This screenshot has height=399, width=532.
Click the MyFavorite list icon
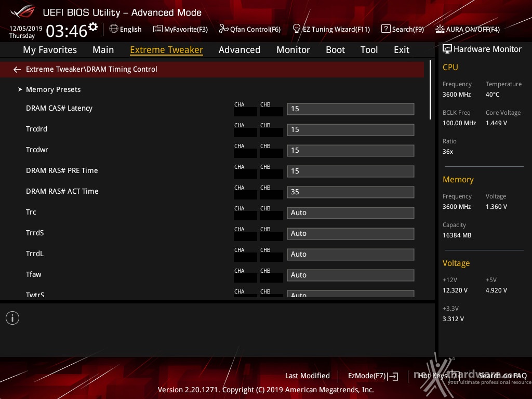157,29
